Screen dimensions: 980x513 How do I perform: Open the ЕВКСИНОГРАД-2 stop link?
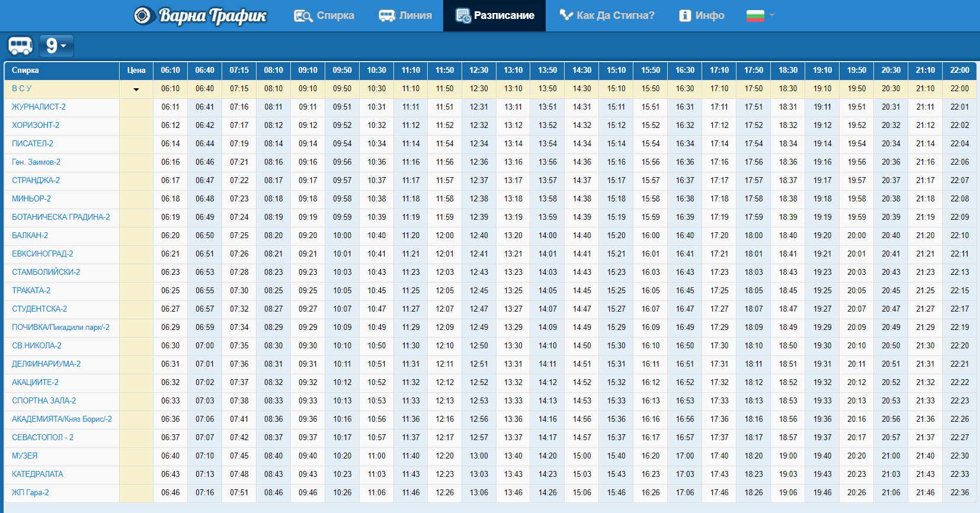coord(43,254)
